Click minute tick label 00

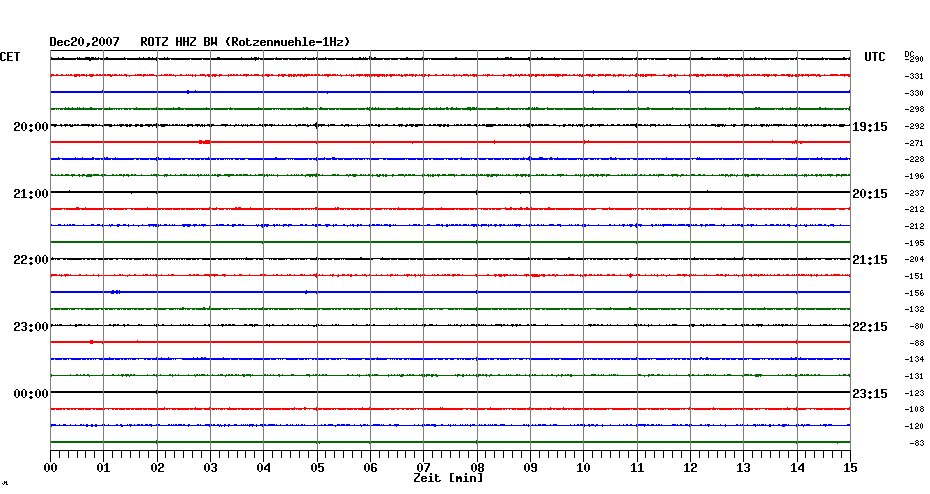(50, 468)
